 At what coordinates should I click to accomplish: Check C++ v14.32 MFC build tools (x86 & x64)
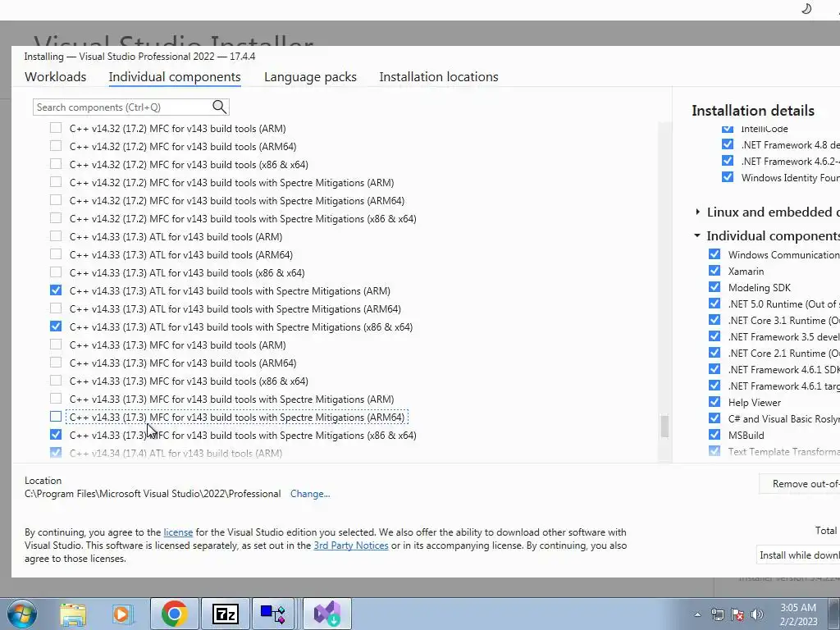pyautogui.click(x=56, y=164)
